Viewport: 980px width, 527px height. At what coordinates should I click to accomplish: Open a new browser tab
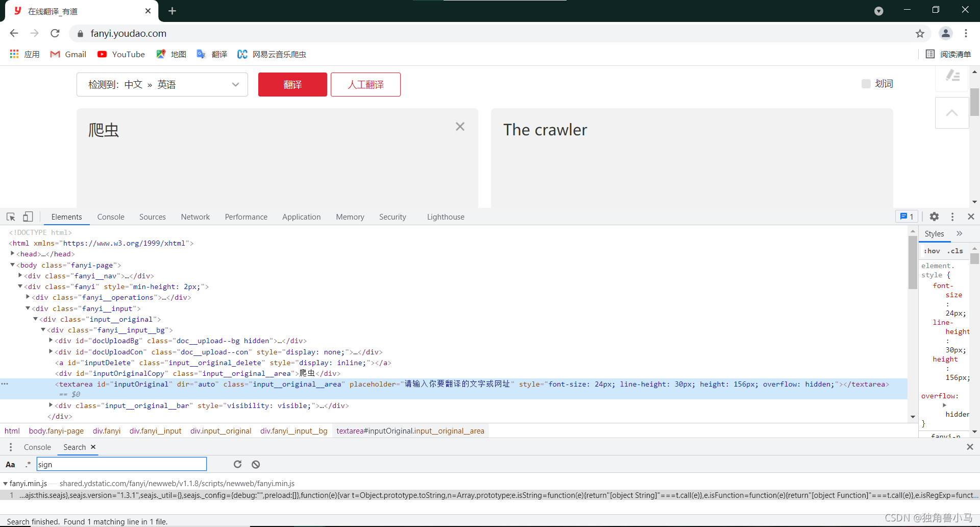point(172,11)
